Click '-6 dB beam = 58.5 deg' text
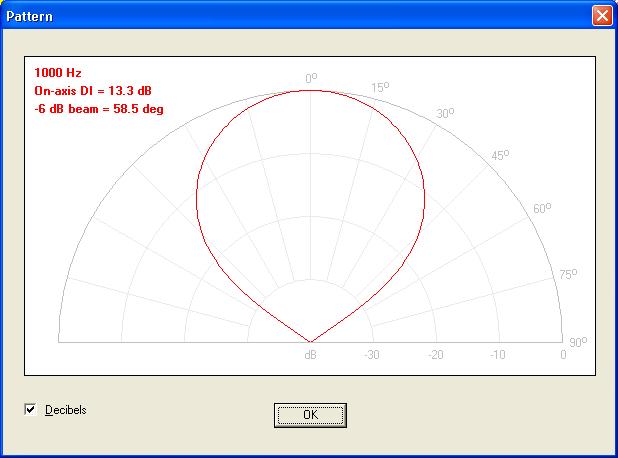This screenshot has height=458, width=618. click(99, 108)
